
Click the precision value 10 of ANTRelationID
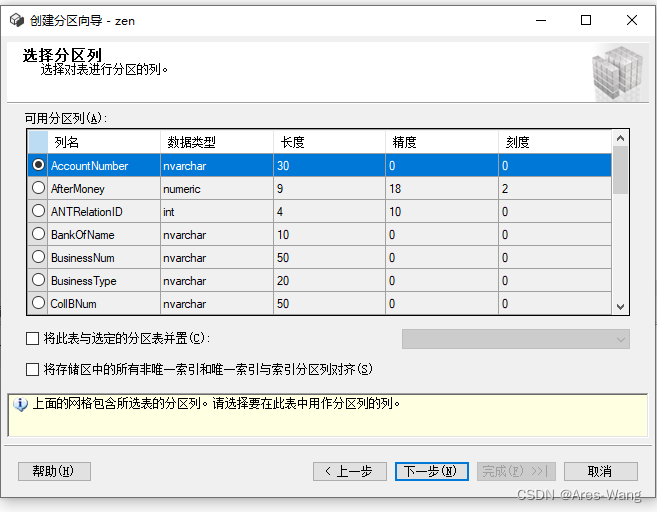pos(442,211)
